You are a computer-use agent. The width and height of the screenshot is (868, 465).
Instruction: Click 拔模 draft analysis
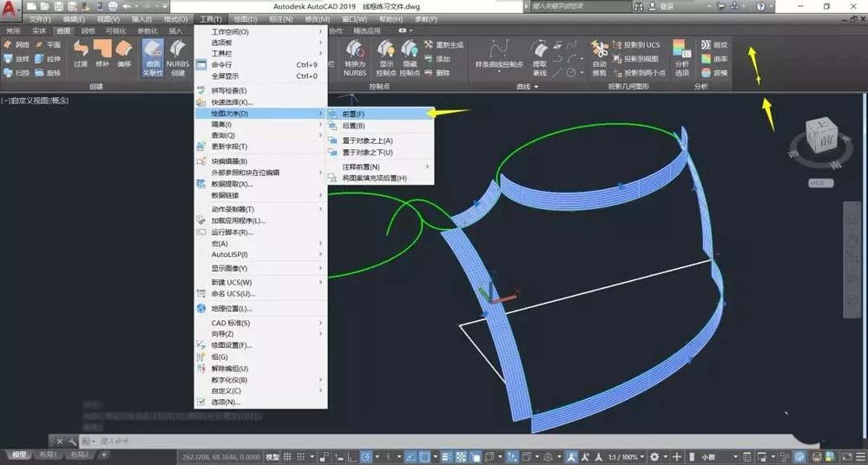tap(714, 73)
